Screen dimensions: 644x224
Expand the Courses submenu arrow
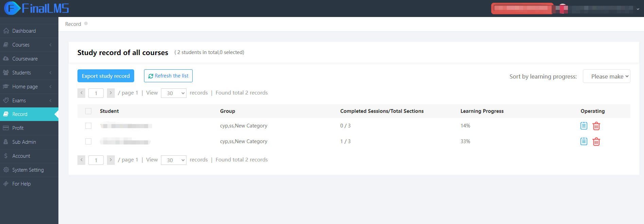coord(51,45)
